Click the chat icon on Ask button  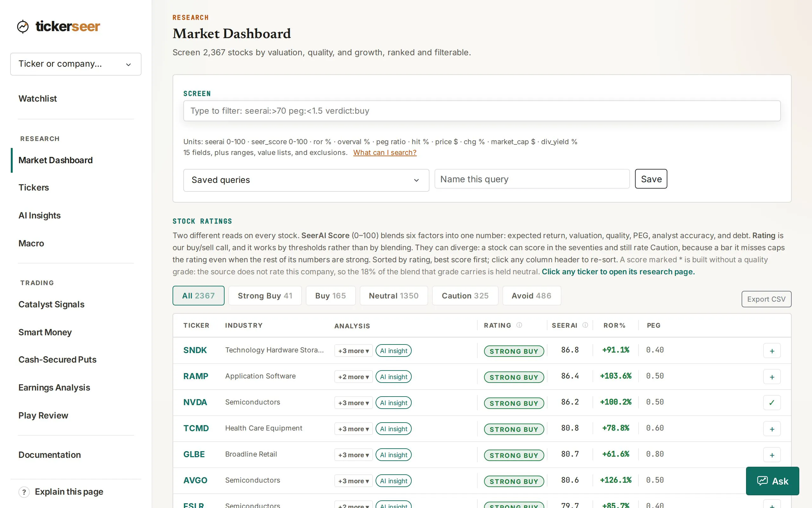762,481
